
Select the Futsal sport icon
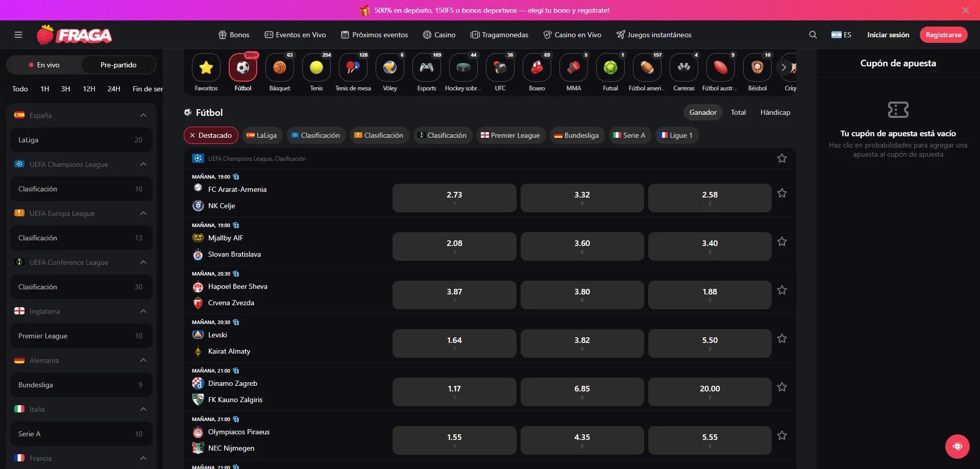click(x=610, y=67)
